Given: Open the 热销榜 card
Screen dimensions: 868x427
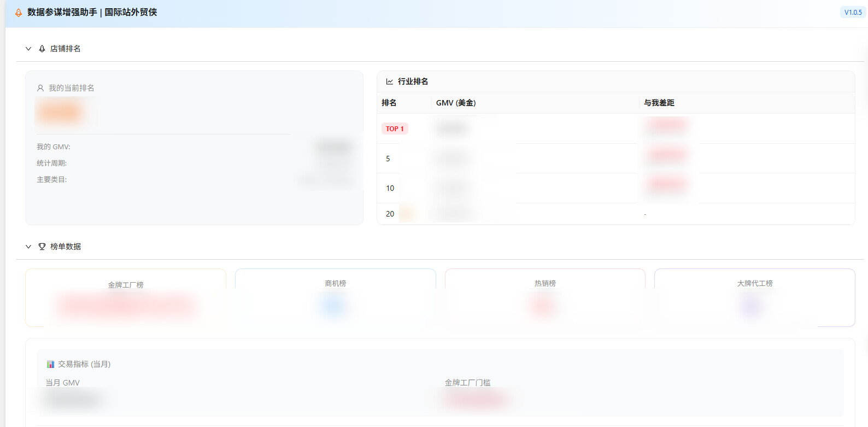Looking at the screenshot, I should click(x=545, y=297).
